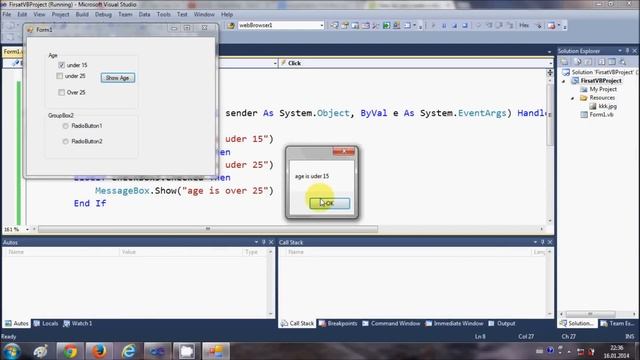
Task: Open Autos panel window position dropdown
Action: [256, 242]
